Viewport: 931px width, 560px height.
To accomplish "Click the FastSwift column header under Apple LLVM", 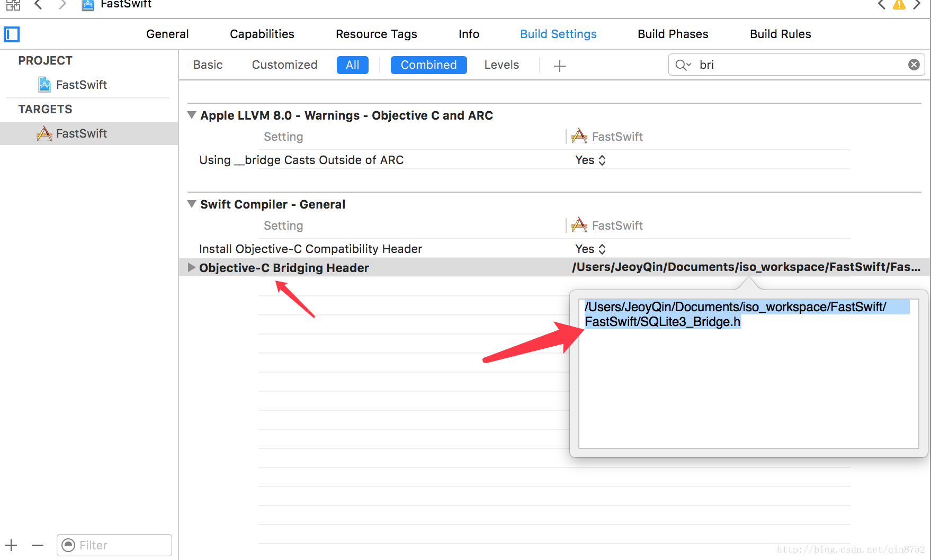I will click(x=607, y=137).
